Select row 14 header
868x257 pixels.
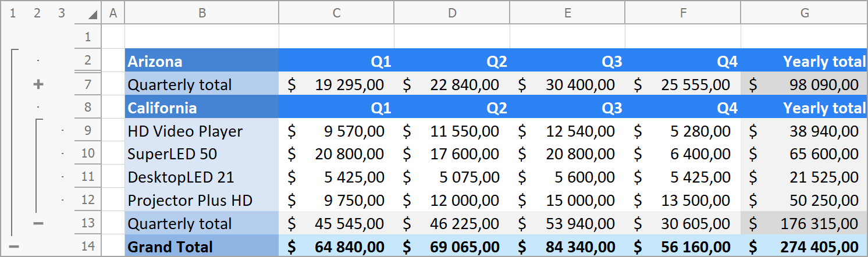point(87,247)
